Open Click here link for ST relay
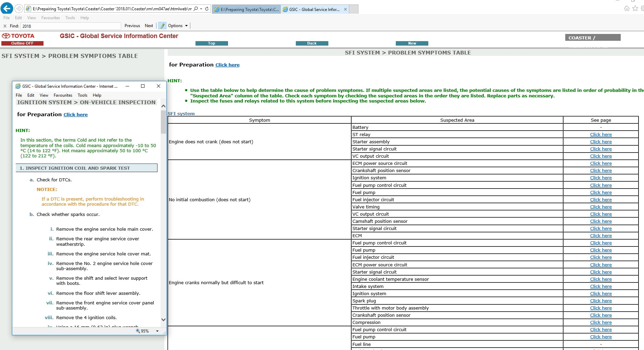 tap(601, 135)
